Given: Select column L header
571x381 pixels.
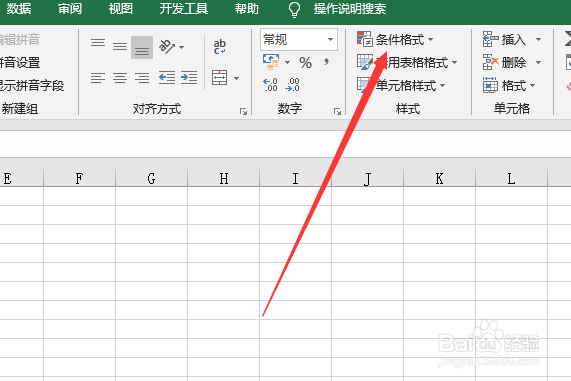Looking at the screenshot, I should point(512,178).
